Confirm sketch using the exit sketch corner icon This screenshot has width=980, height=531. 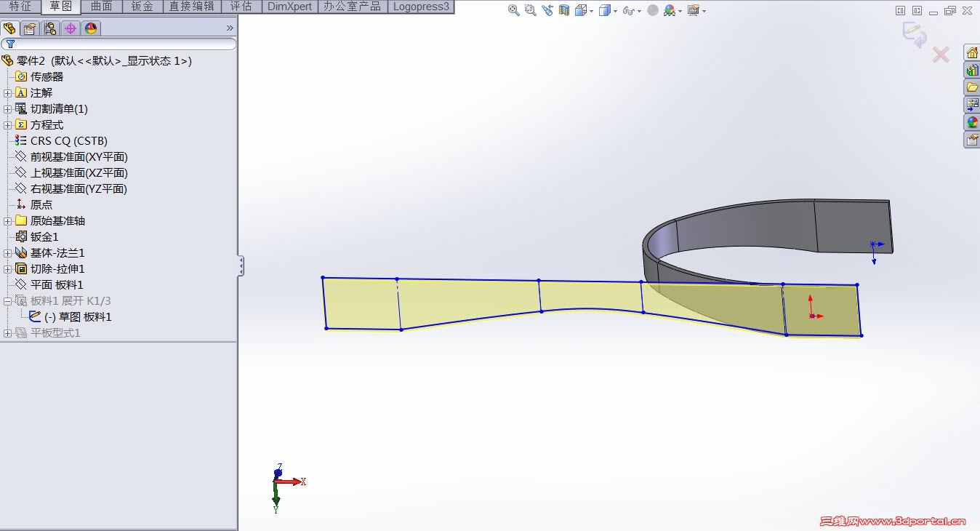[x=914, y=35]
